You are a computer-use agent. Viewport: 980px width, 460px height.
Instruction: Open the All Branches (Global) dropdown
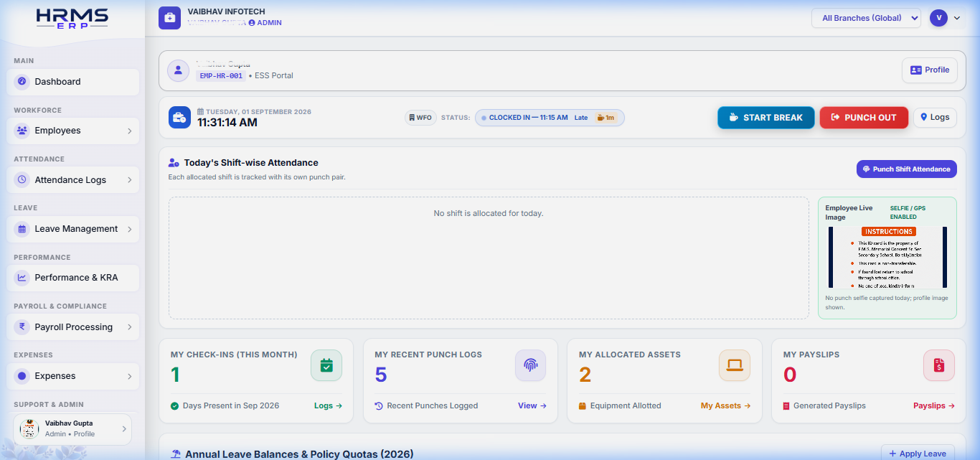click(x=866, y=18)
